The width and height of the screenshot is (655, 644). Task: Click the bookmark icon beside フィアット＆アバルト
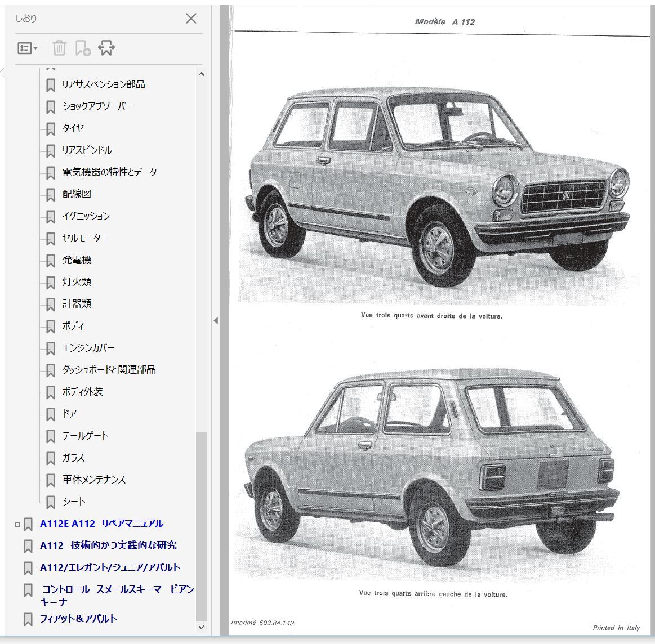click(x=28, y=619)
